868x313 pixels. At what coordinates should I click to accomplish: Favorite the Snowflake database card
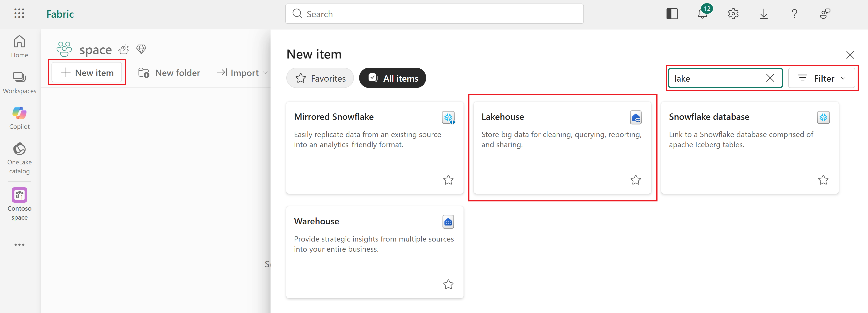coord(823,180)
